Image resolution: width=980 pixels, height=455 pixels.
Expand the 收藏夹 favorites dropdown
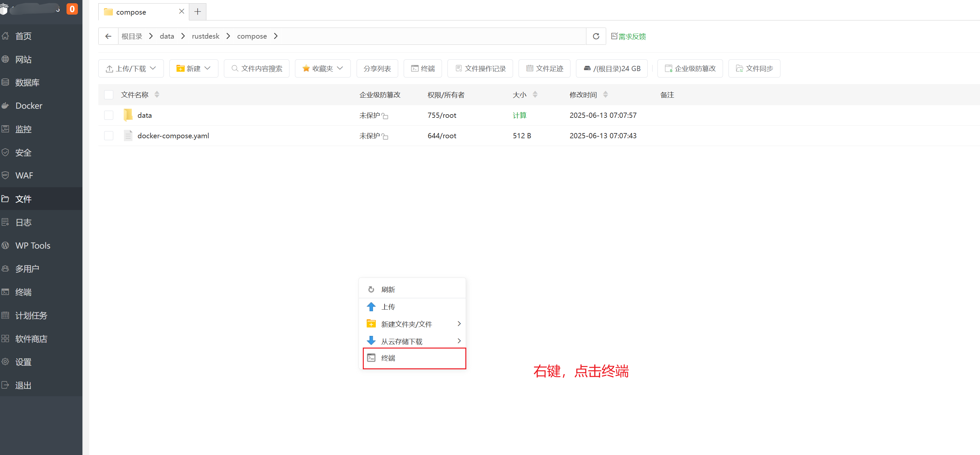pyautogui.click(x=323, y=68)
